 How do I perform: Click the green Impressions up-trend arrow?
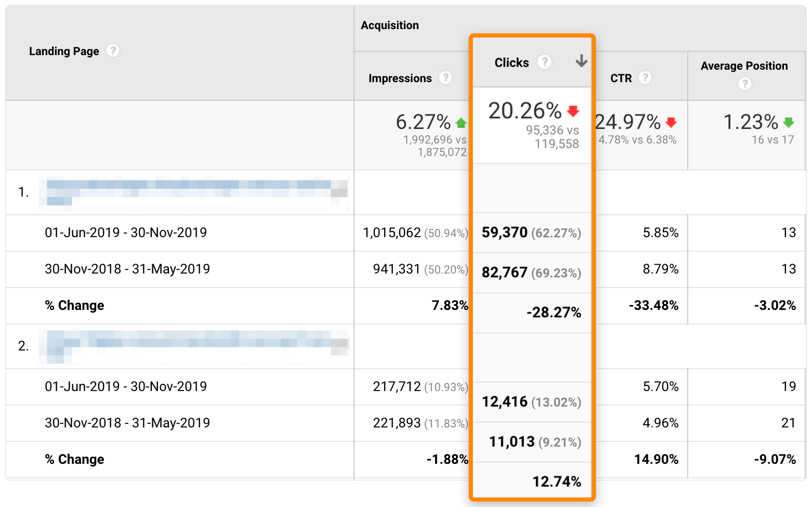tap(461, 123)
